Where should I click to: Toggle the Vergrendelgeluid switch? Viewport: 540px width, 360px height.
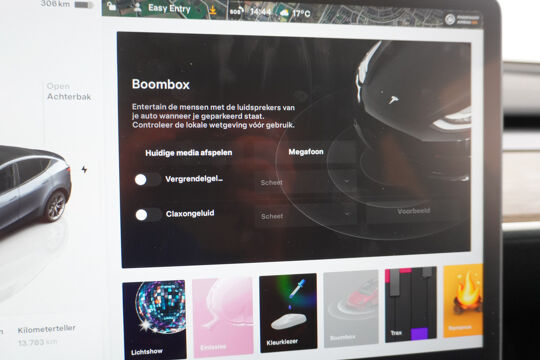147,179
